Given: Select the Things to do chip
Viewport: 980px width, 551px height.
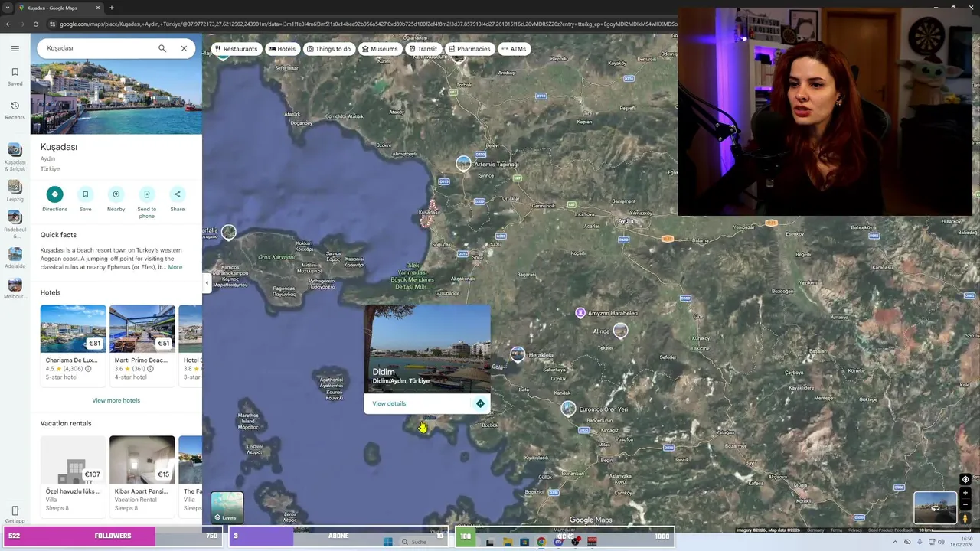Looking at the screenshot, I should point(328,49).
